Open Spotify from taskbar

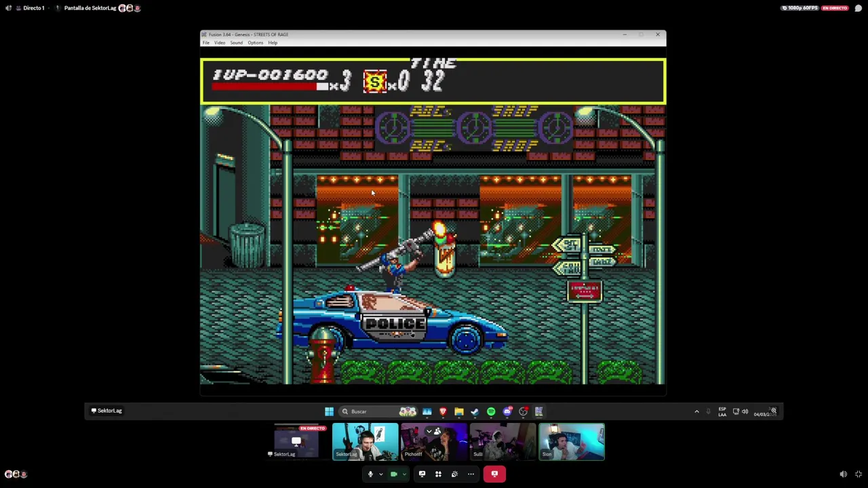click(x=491, y=411)
